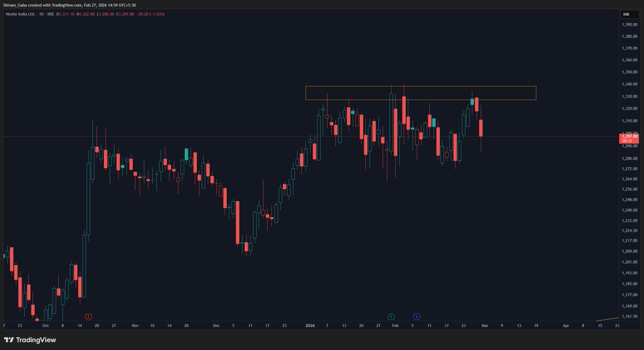The height and width of the screenshot is (350, 644).
Task: Click the blue dividend D marker
Action: tap(416, 316)
